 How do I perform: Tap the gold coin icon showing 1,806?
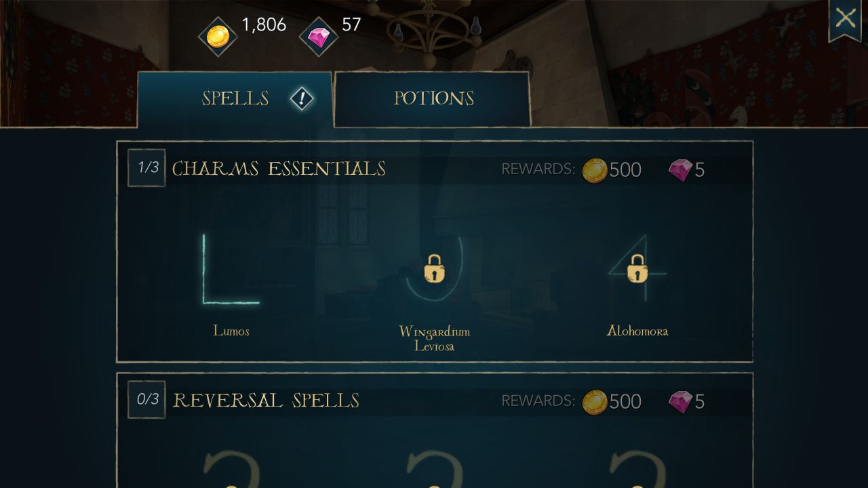click(218, 36)
